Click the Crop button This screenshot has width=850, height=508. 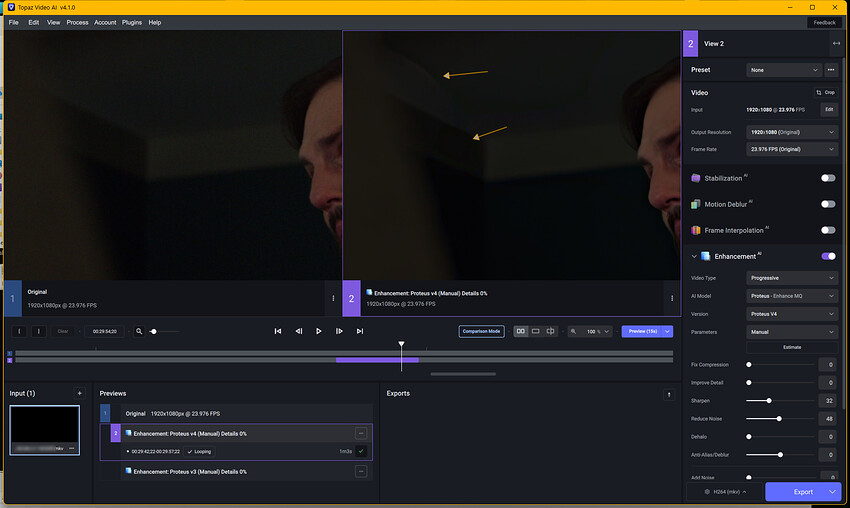(x=826, y=93)
